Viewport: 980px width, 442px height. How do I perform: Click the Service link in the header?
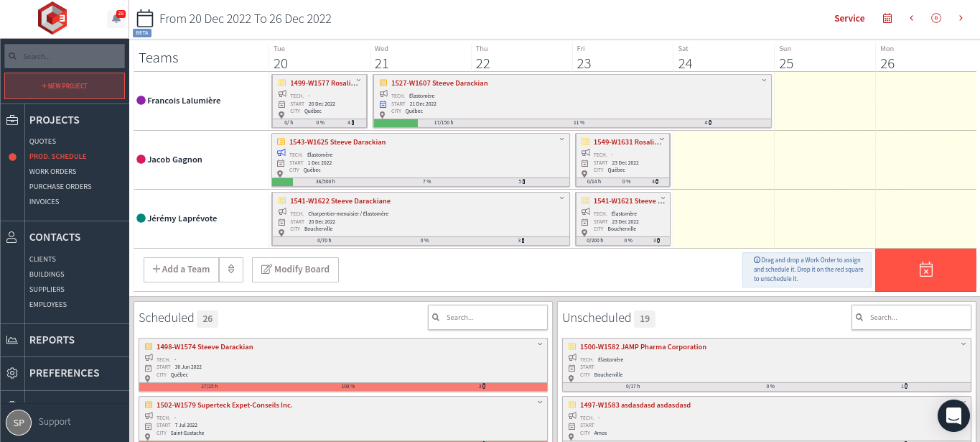[849, 19]
